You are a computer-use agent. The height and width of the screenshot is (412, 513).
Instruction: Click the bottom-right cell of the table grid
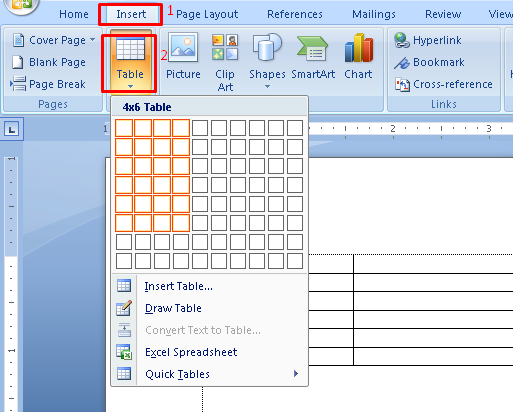[x=295, y=261]
